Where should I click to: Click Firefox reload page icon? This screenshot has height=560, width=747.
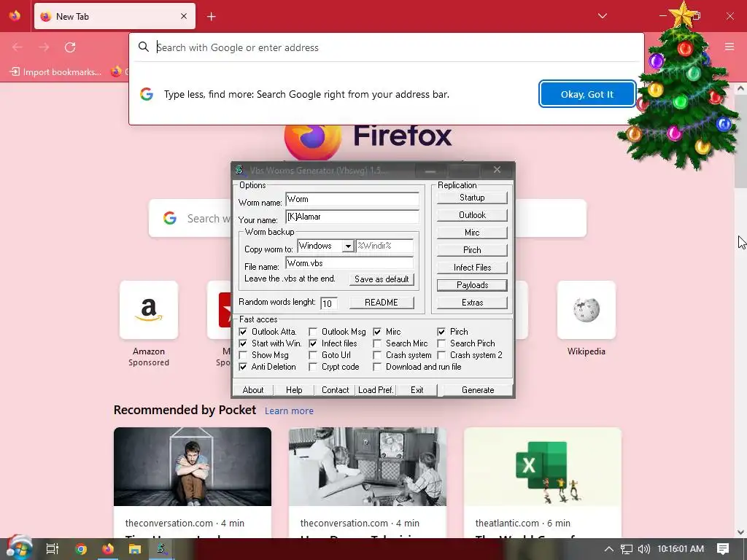[x=70, y=47]
